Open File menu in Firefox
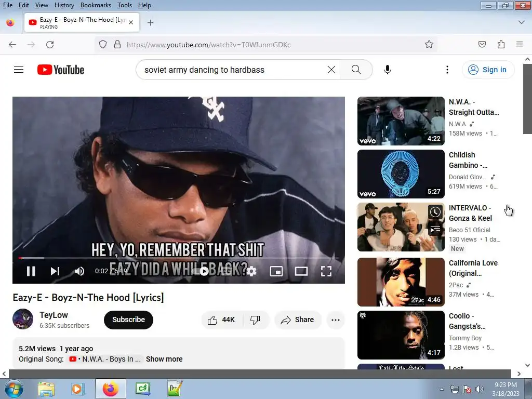532x399 pixels. [7, 5]
